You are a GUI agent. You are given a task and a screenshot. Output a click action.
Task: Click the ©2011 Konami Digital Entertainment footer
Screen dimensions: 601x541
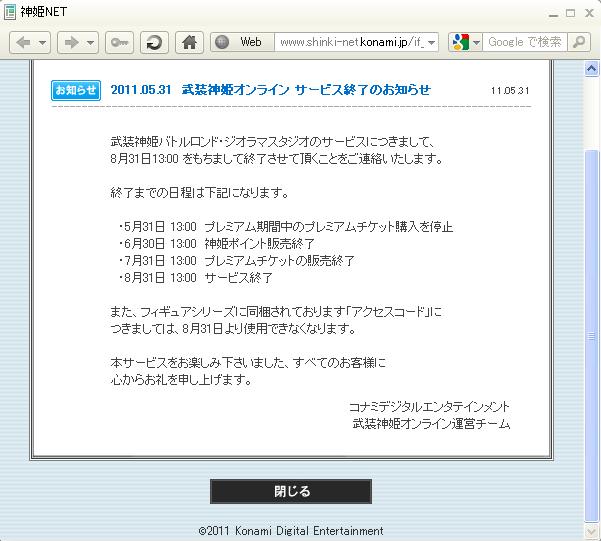(291, 531)
